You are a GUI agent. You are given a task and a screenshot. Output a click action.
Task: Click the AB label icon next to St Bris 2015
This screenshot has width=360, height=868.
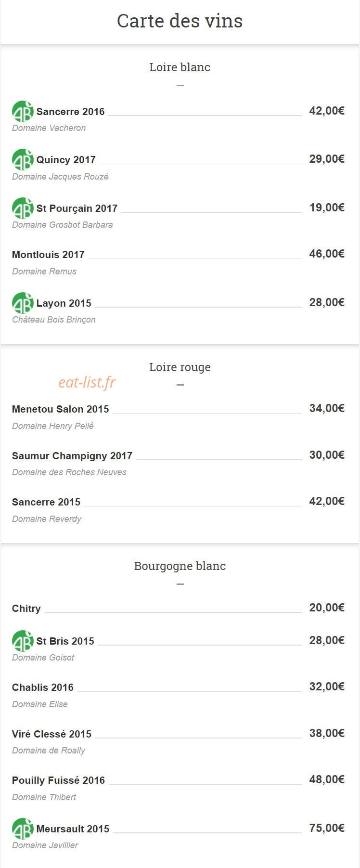[x=23, y=641]
